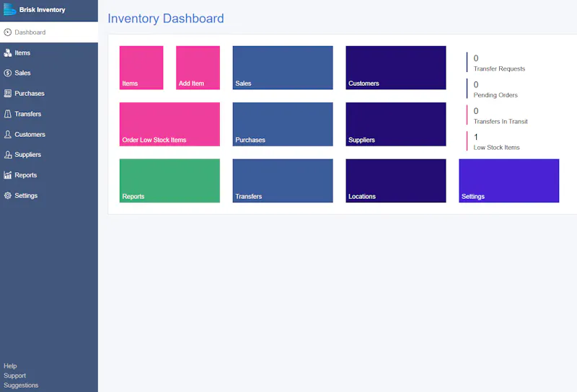This screenshot has width=577, height=392.
Task: Open the Support link at sidebar bottom
Action: 14,375
